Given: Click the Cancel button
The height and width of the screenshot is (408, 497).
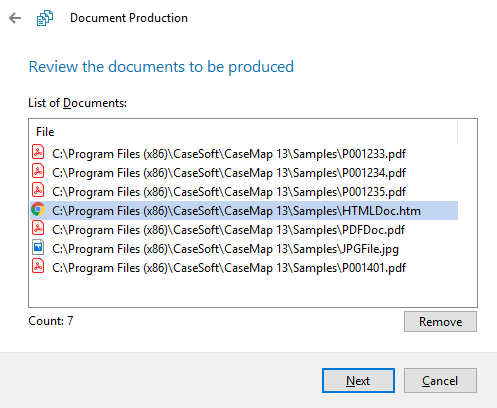Looking at the screenshot, I should pyautogui.click(x=440, y=381).
